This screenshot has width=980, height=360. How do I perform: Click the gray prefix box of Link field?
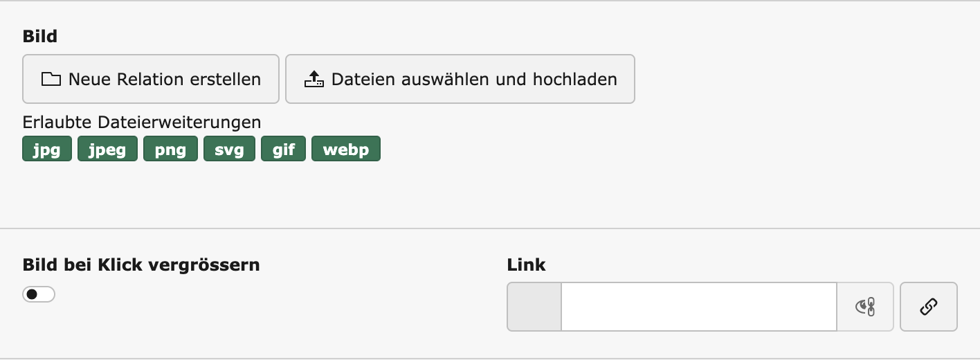[534, 307]
